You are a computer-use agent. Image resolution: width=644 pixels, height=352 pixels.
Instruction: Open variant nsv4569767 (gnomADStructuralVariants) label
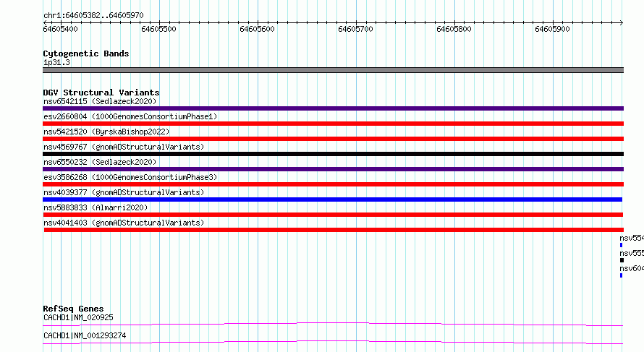(x=124, y=147)
